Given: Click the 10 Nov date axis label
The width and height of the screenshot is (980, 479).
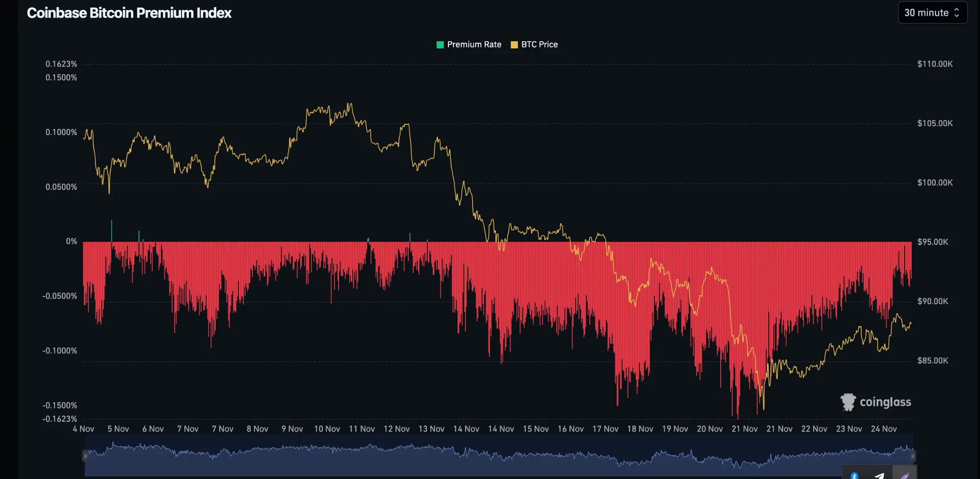Looking at the screenshot, I should [x=327, y=429].
